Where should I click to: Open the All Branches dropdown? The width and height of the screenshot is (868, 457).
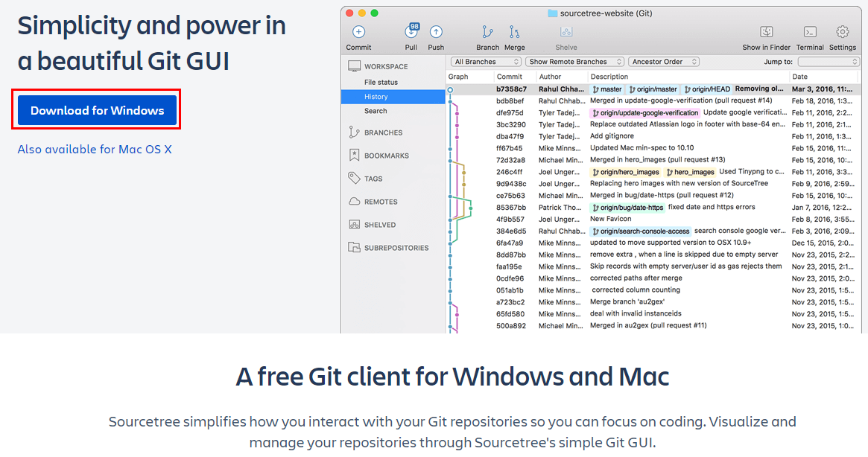486,62
